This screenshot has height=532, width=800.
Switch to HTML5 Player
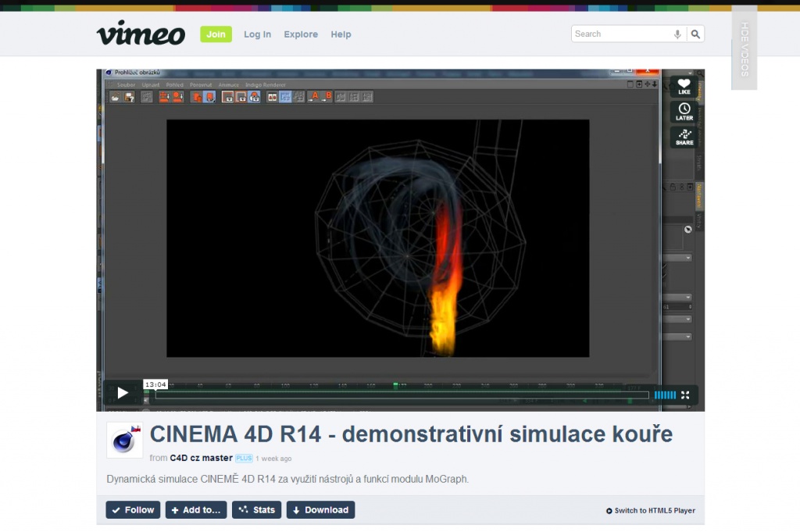(x=651, y=511)
